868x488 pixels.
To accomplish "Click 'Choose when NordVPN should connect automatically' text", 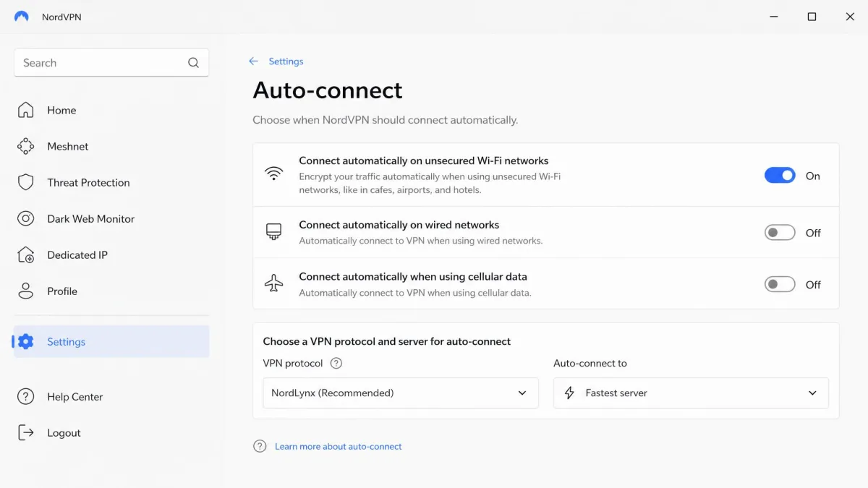I will (x=385, y=120).
